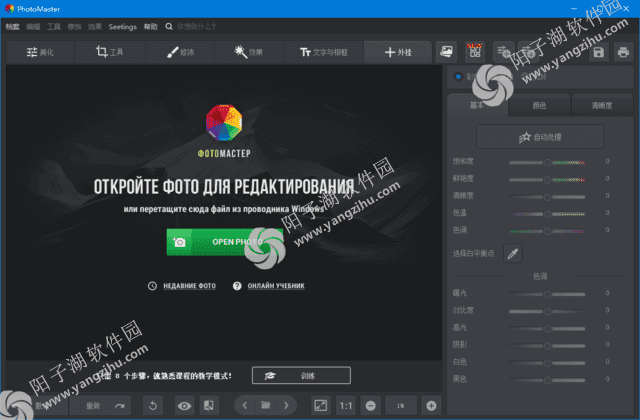640x420 pixels.
Task: Open the 美化 (enhance) tab with sliders icon
Action: pos(40,52)
